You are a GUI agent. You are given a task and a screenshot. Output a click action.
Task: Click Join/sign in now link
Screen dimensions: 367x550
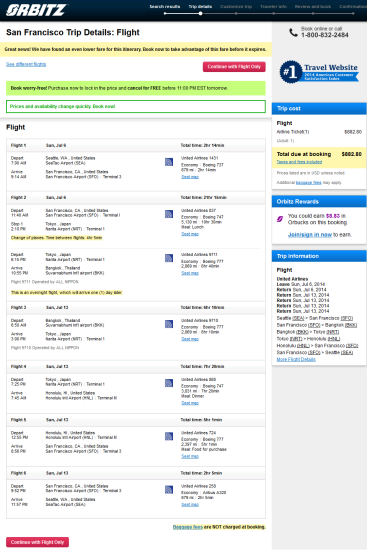(310, 235)
